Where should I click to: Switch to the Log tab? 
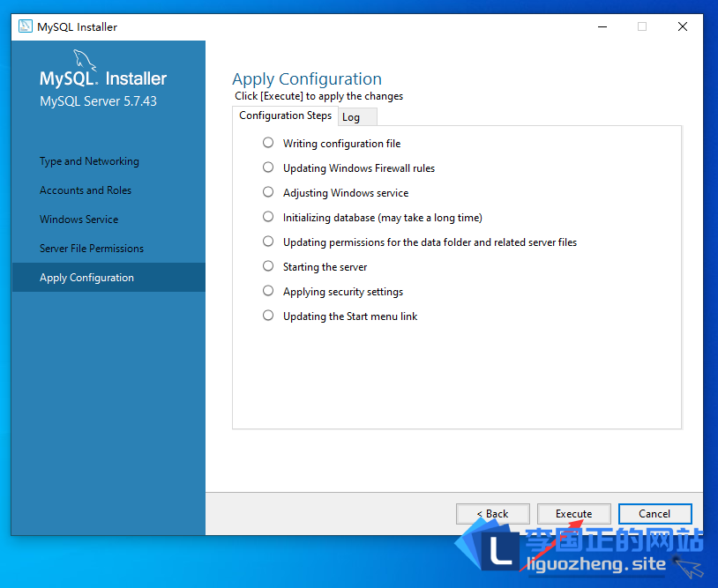point(353,117)
